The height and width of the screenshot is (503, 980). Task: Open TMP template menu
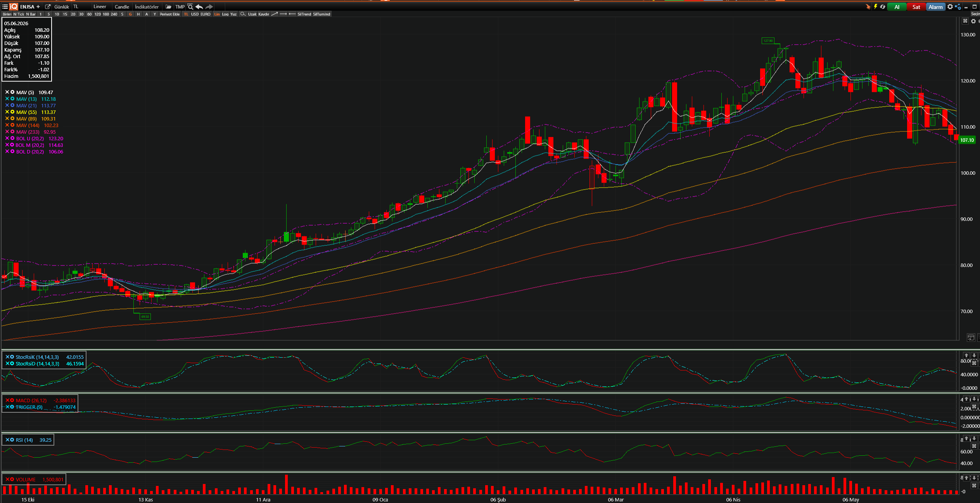[x=180, y=7]
